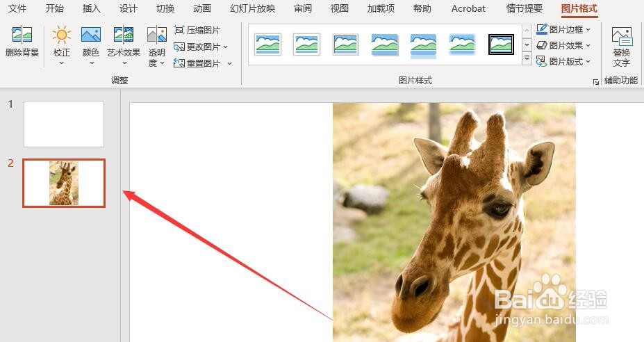
Task: Click 重置图片 reset picture
Action: (197, 63)
